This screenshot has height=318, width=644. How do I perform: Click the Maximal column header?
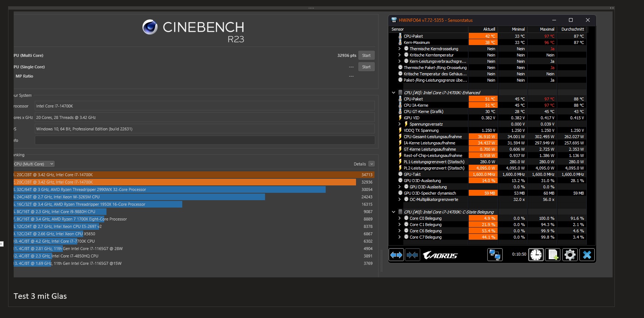[542, 29]
